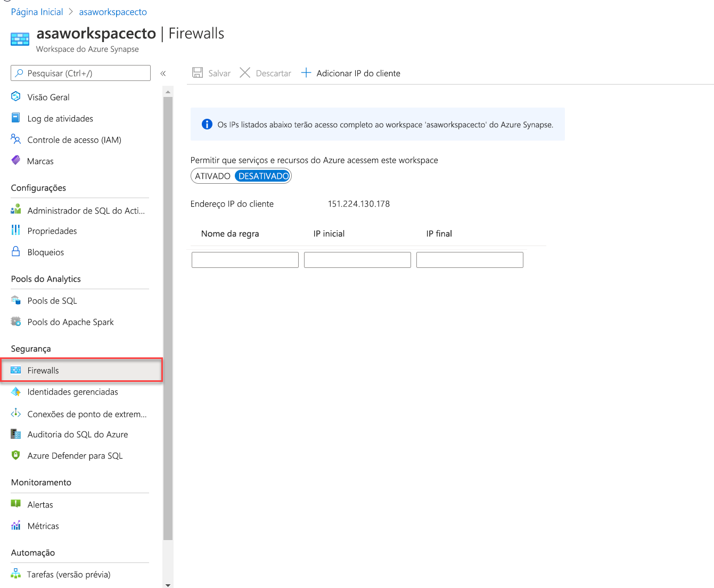Click the Alertas icon
Viewport: 714px width, 588px height.
click(x=16, y=503)
